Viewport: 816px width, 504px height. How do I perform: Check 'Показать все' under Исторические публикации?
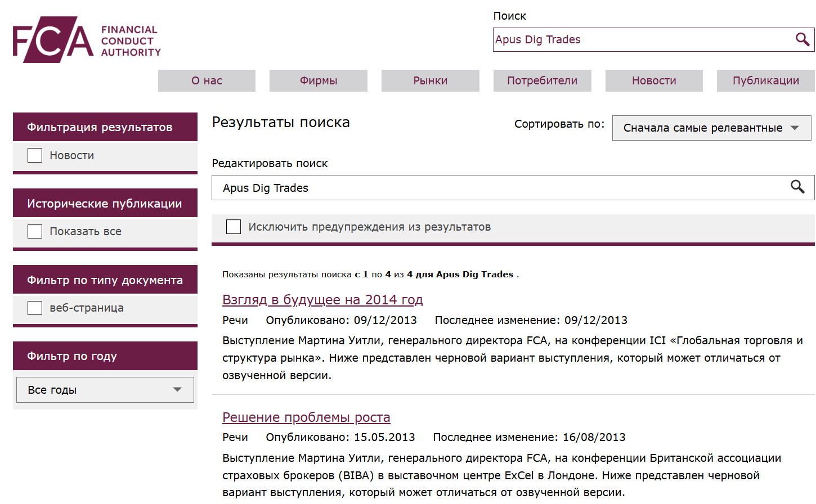pyautogui.click(x=34, y=231)
